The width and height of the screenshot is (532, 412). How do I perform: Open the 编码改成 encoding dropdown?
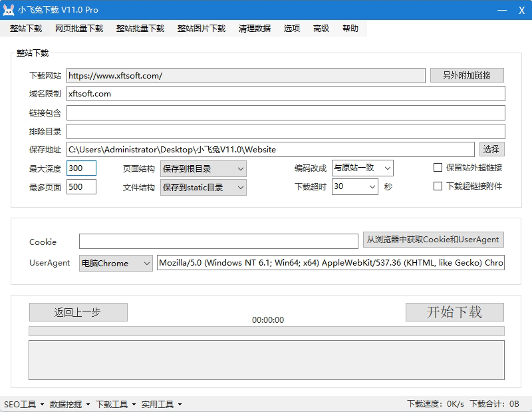(x=362, y=168)
